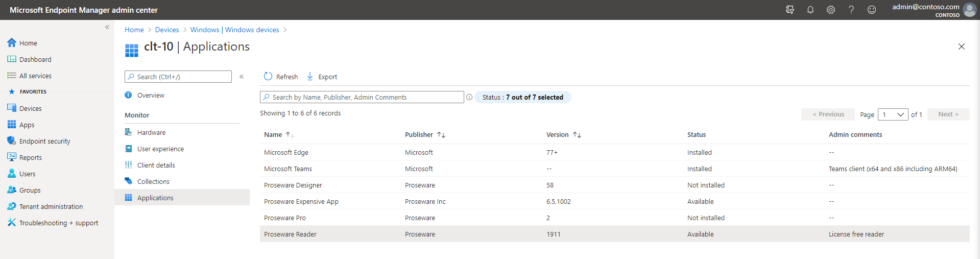Click the Export download icon

[x=310, y=76]
